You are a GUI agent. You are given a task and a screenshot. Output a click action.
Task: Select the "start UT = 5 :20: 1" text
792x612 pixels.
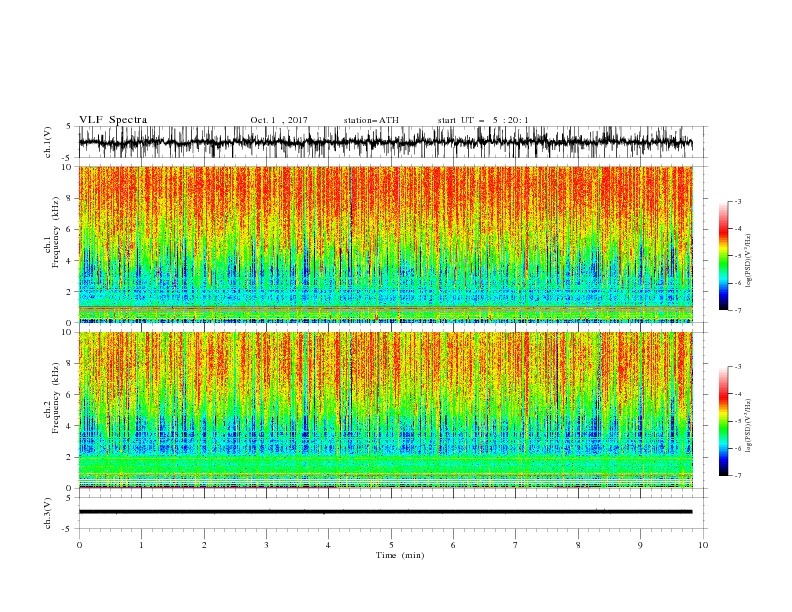click(483, 120)
